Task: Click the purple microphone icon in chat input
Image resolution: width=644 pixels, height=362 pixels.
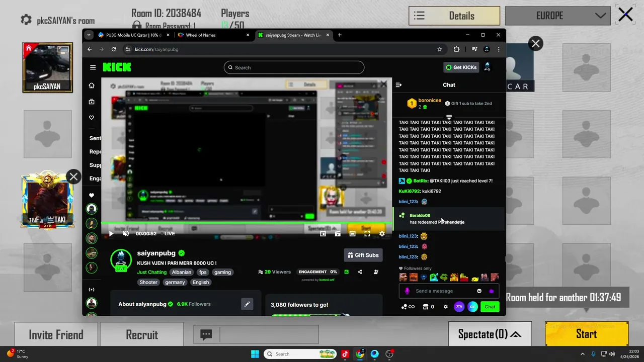Action: click(407, 291)
